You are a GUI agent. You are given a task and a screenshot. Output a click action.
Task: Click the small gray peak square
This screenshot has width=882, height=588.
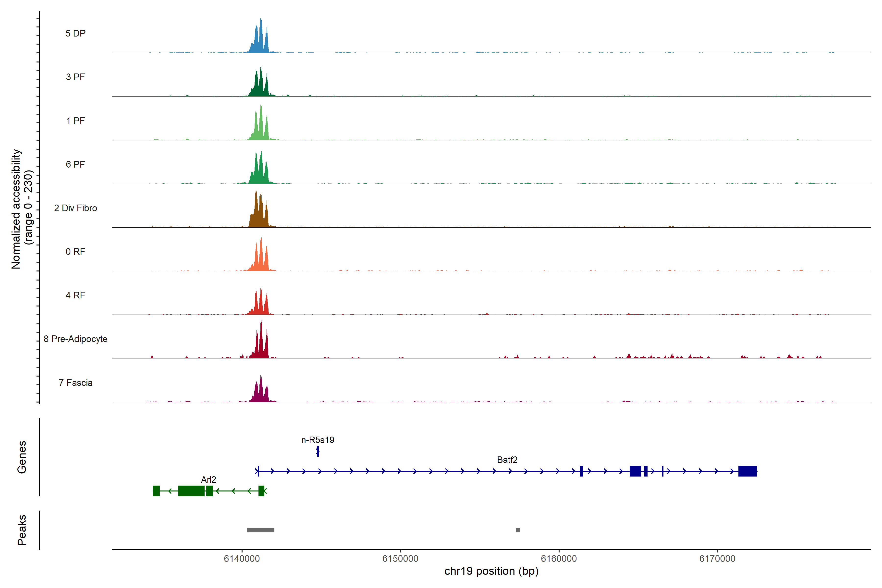[x=517, y=530]
